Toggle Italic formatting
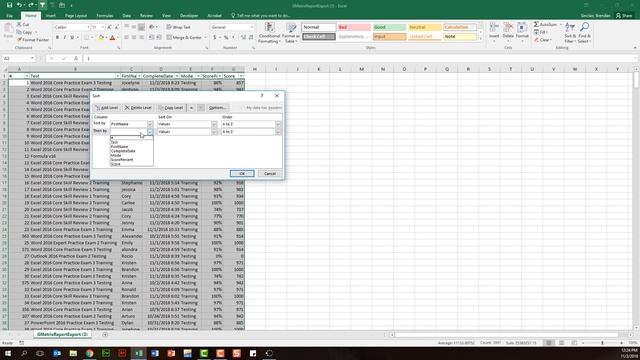640x360 pixels. point(64,38)
